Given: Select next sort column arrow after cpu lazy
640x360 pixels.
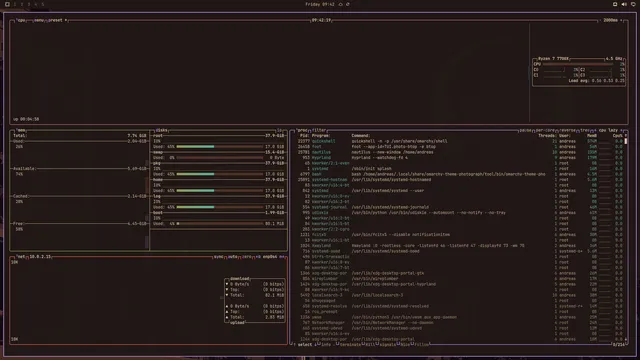Looking at the screenshot, I should pos(622,130).
